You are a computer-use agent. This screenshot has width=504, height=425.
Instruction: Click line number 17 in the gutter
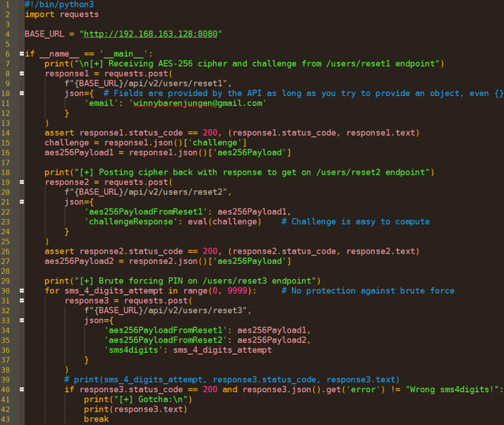5,162
